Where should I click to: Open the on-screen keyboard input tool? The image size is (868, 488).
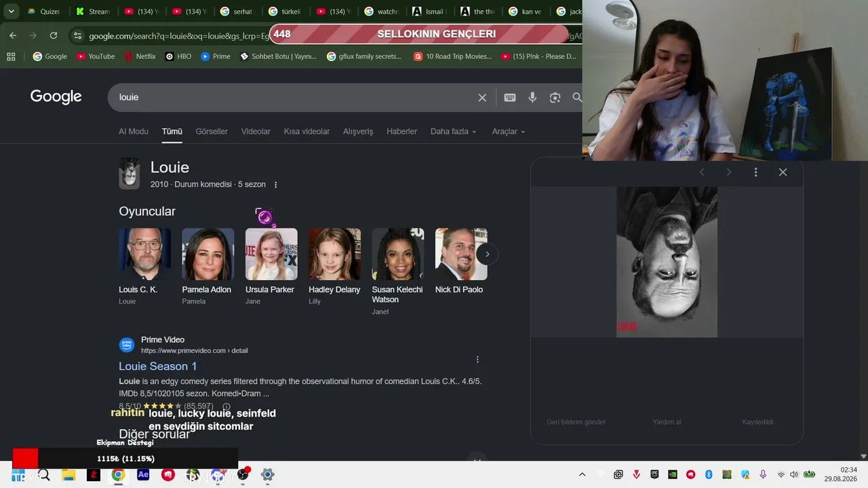510,98
